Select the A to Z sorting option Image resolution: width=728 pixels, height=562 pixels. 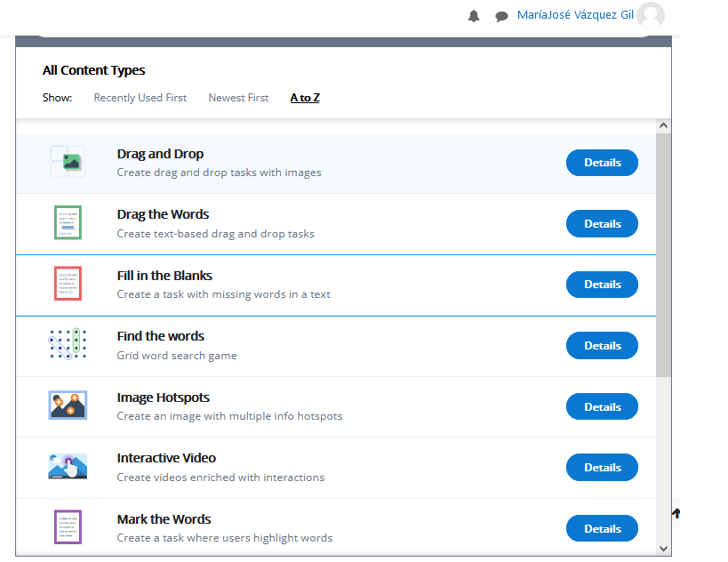coord(305,98)
